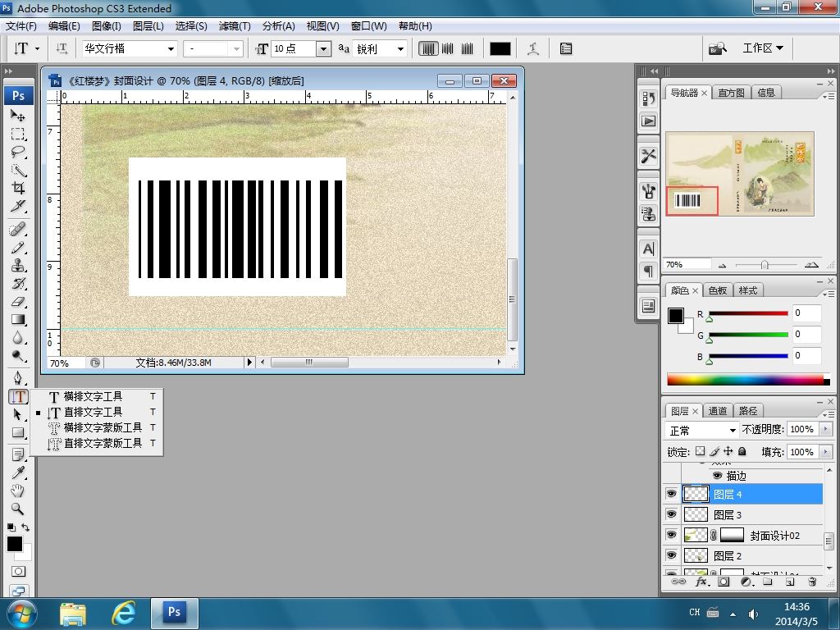Screen dimensions: 840x630
Task: Add a layer style with fx button
Action: pyautogui.click(x=702, y=582)
